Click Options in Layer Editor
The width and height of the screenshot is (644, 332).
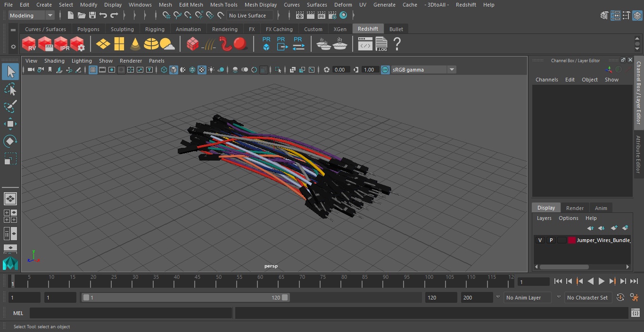(568, 218)
